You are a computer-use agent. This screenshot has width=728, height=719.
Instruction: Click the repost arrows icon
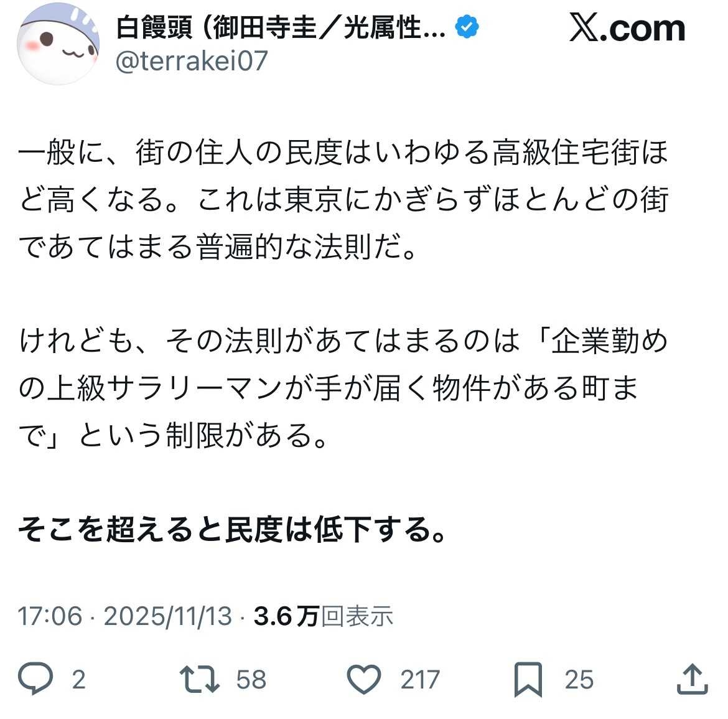coord(200,680)
